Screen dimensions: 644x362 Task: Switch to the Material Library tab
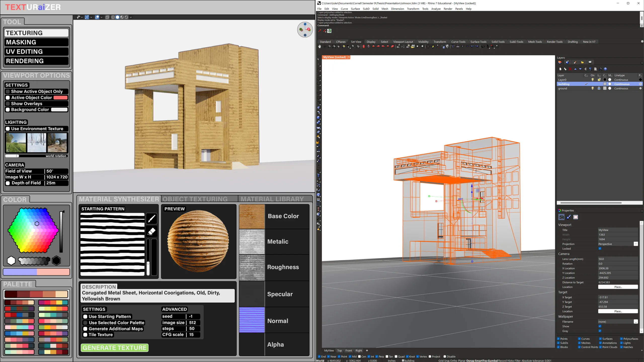[272, 199]
